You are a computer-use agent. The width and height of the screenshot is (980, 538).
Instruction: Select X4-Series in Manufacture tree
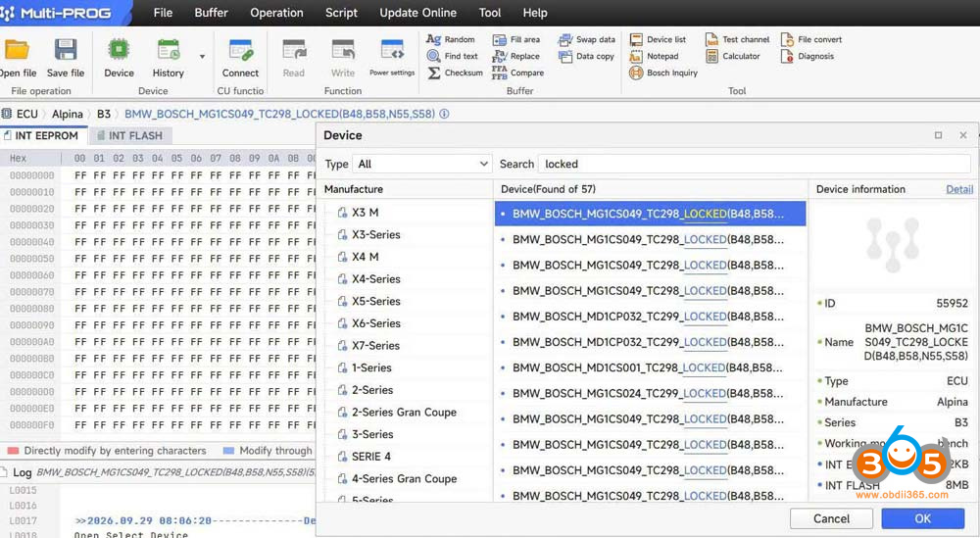pos(375,279)
